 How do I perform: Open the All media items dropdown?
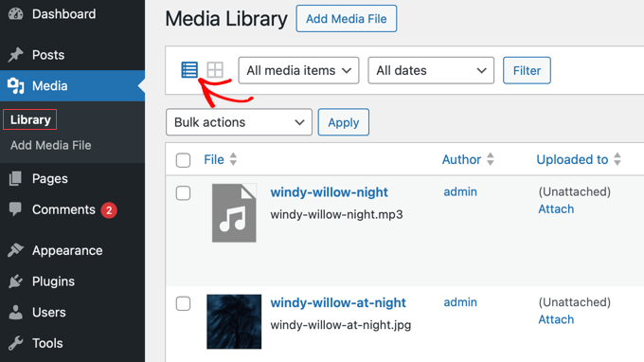point(298,70)
